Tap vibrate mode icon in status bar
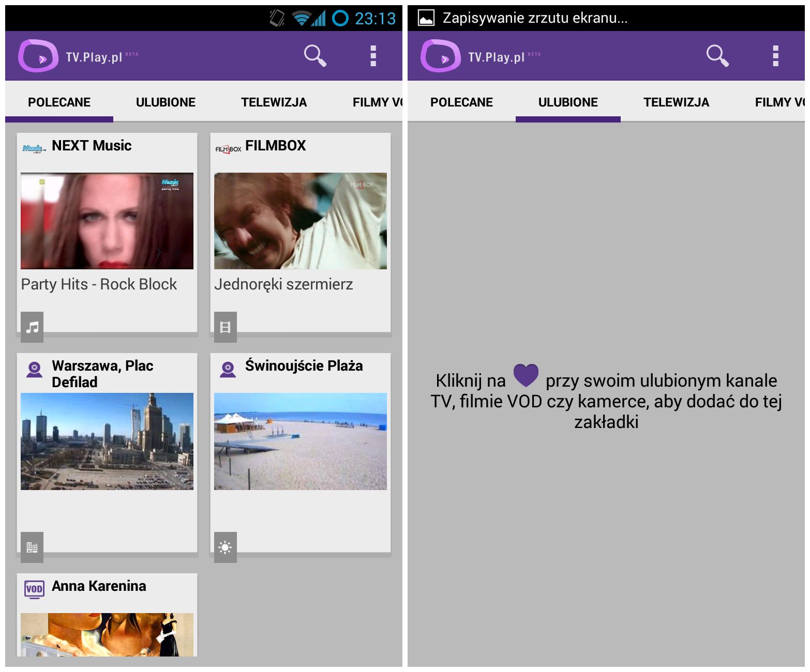 [277, 18]
